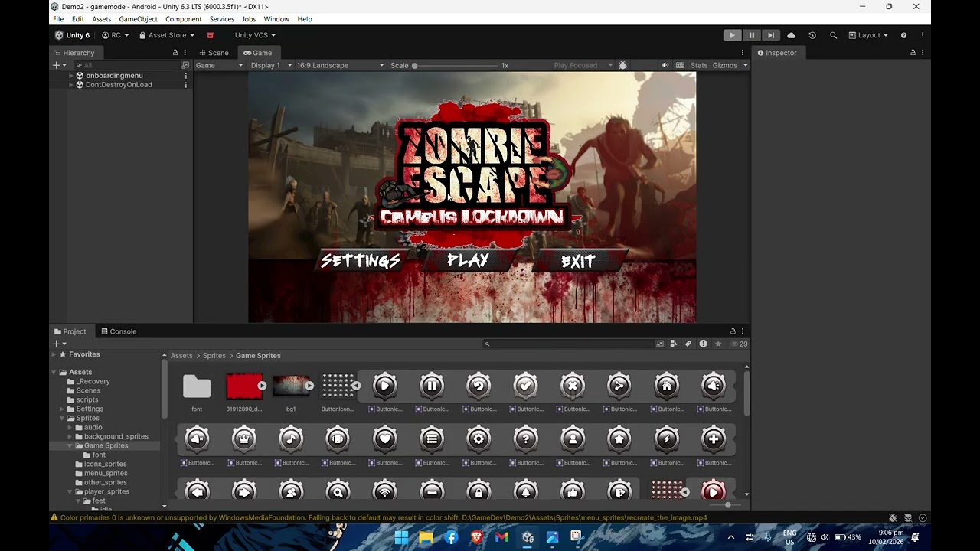This screenshot has width=980, height=551.
Task: Toggle Gizmos in the Game view
Action: (724, 65)
